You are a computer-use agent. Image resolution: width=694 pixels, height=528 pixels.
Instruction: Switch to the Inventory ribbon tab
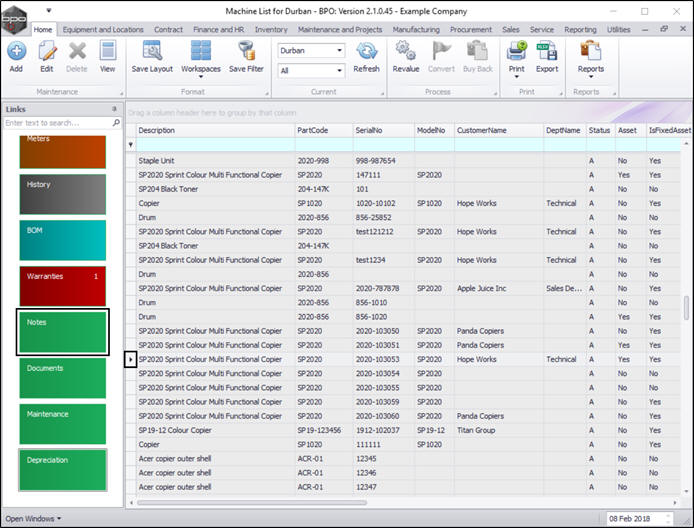coord(271,30)
